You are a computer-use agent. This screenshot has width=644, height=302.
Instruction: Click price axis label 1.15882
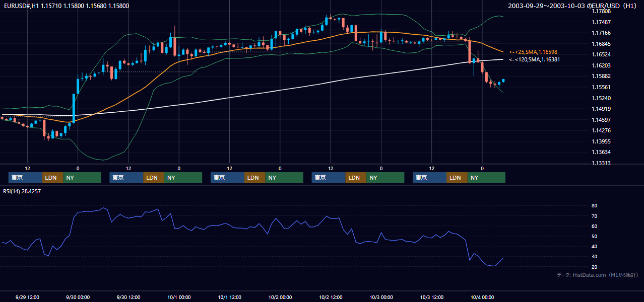(601, 76)
